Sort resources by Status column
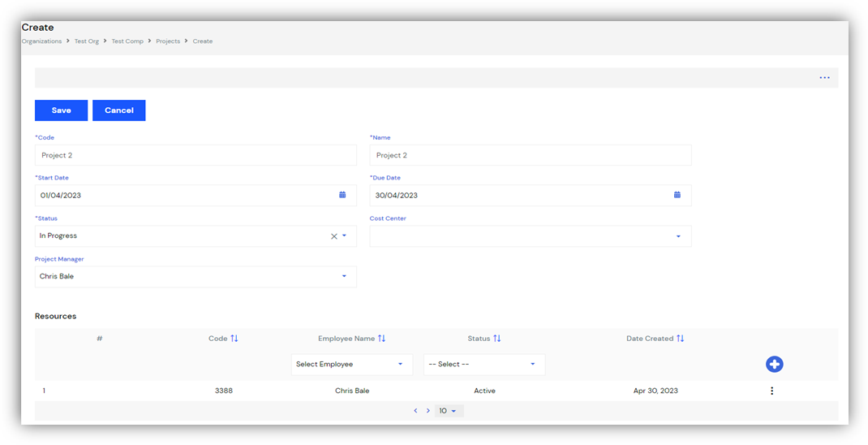868x445 pixels. [496, 339]
